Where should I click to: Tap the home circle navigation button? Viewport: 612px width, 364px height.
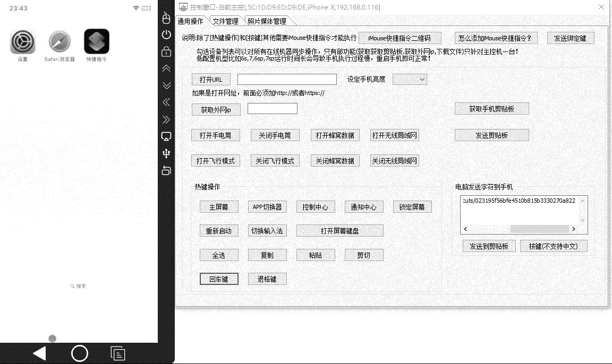tap(80, 353)
